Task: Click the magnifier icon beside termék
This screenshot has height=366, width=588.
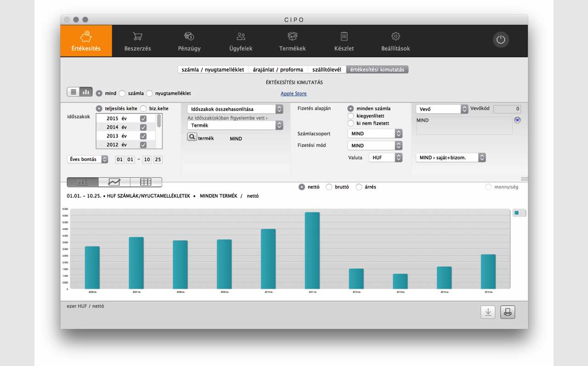Action: [x=192, y=137]
